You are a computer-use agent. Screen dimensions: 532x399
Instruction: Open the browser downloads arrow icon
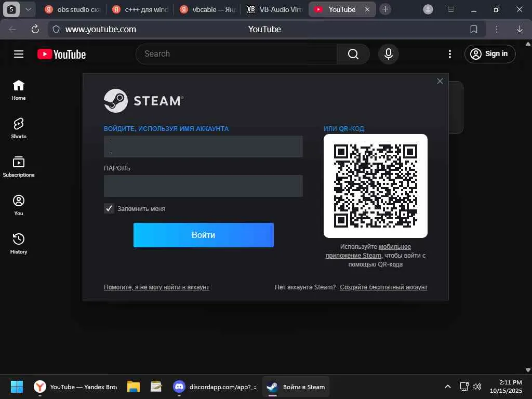[x=520, y=29]
